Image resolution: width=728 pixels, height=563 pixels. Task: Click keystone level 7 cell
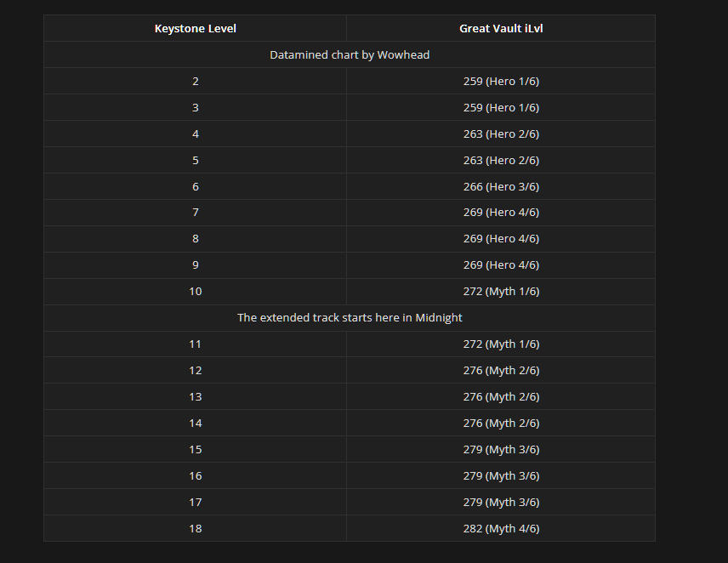(195, 212)
